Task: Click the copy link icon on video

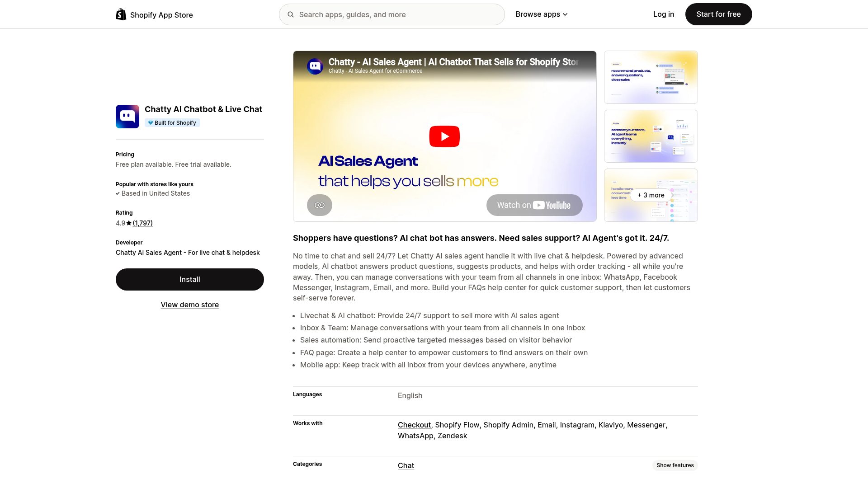Action: click(x=320, y=205)
